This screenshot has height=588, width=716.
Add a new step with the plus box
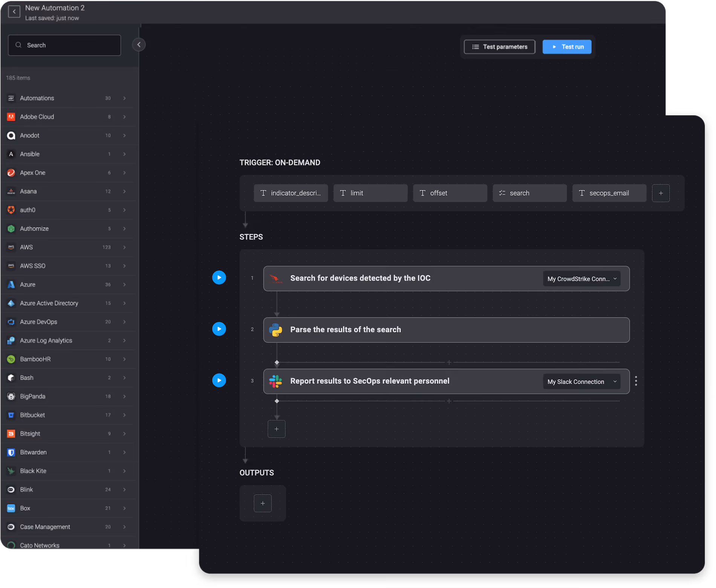pyautogui.click(x=277, y=429)
